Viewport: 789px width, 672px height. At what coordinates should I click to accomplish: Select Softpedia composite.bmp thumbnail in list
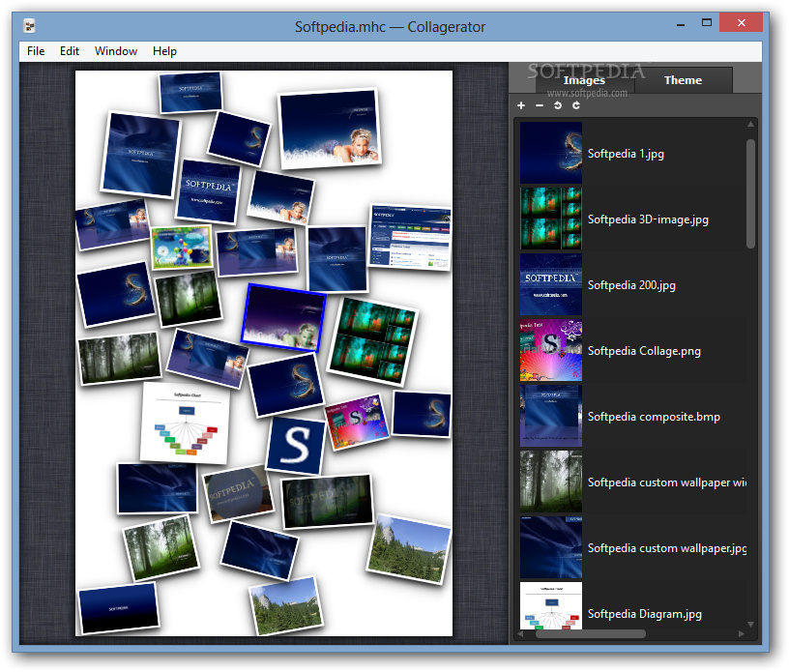point(551,417)
